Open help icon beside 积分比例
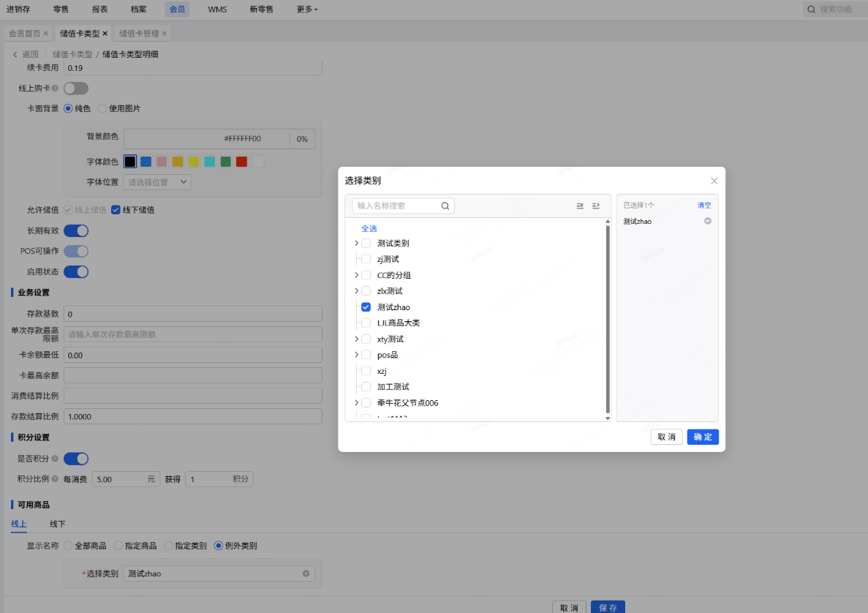 (x=55, y=479)
